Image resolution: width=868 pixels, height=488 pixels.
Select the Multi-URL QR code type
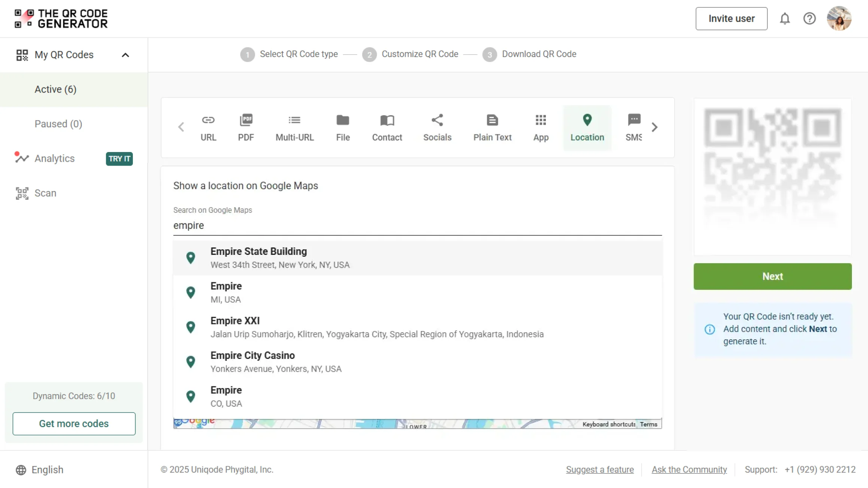click(x=294, y=128)
